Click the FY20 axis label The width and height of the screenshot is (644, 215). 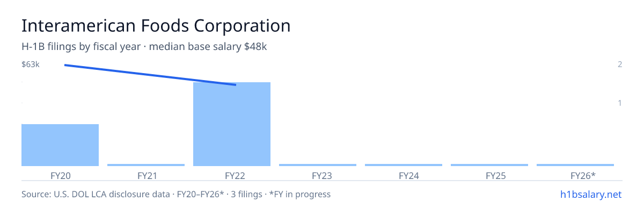point(60,175)
